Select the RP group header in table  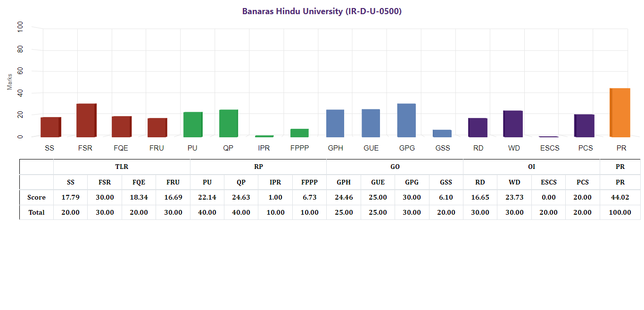point(258,167)
